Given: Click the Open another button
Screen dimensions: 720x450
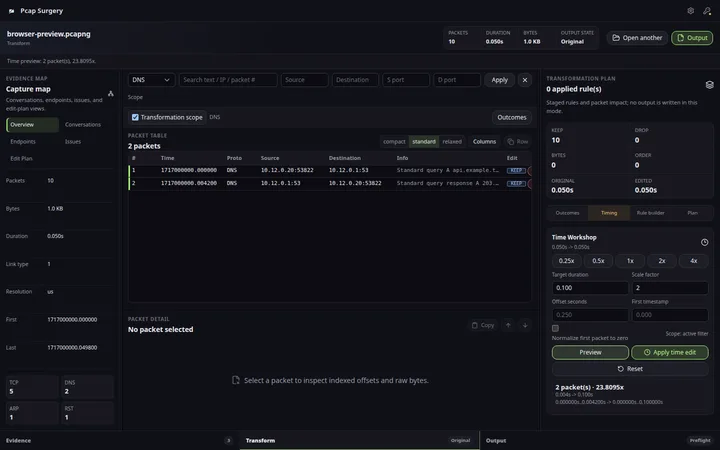Looking at the screenshot, I should 637,38.
